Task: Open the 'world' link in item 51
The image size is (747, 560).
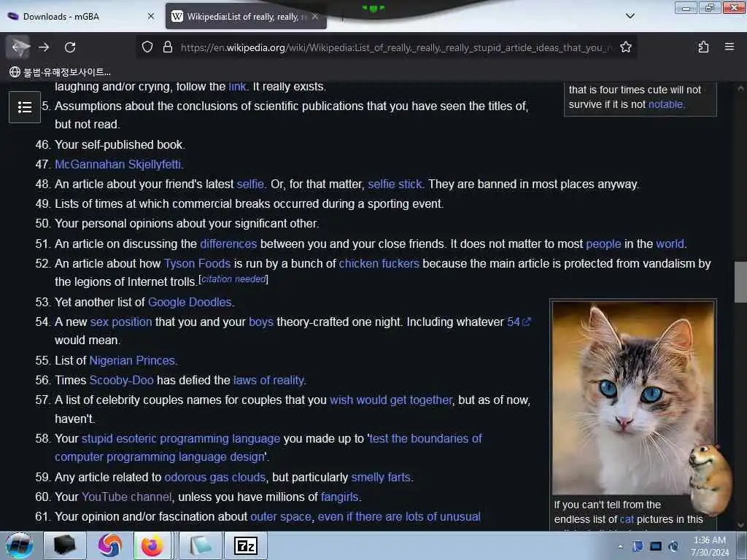Action: 670,244
